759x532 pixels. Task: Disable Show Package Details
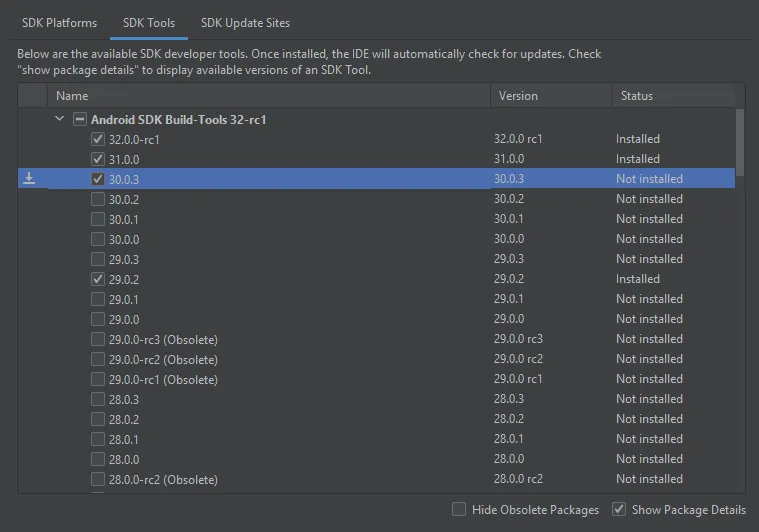619,509
